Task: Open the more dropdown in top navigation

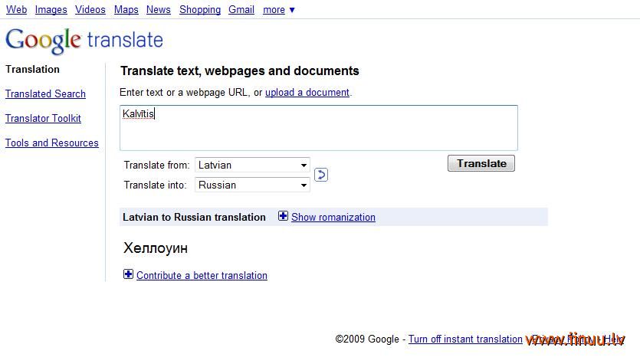Action: pyautogui.click(x=279, y=9)
